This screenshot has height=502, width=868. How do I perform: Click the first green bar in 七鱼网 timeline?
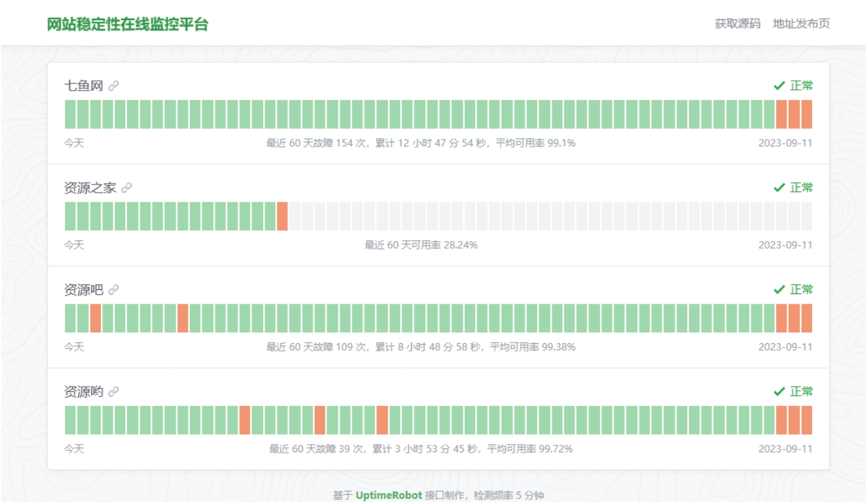tap(70, 115)
